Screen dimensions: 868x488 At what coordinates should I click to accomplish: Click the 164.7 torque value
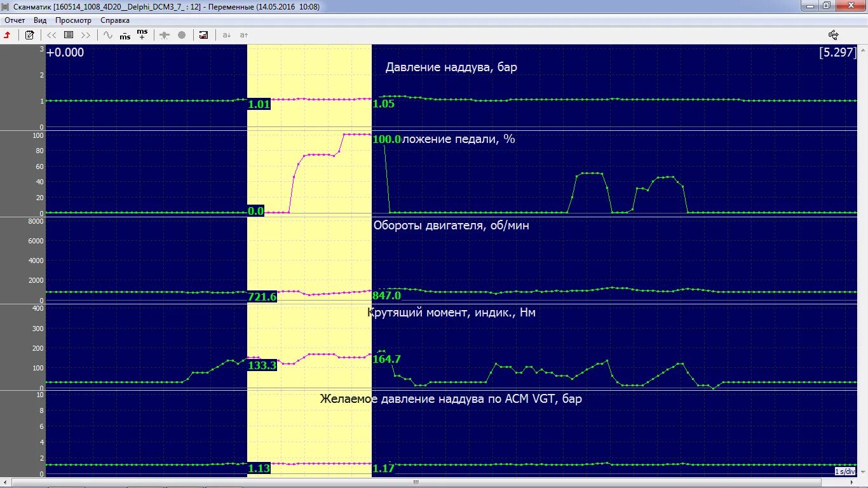[x=387, y=359]
